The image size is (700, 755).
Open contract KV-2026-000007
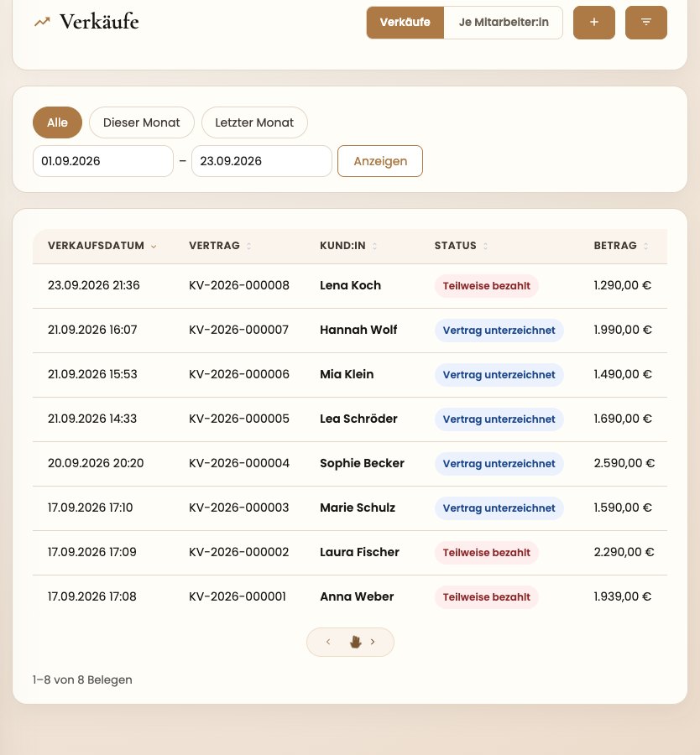coord(238,330)
